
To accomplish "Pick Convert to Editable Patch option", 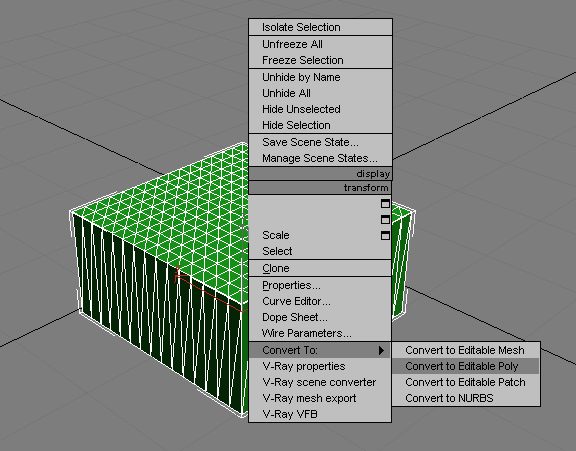I will pos(465,382).
